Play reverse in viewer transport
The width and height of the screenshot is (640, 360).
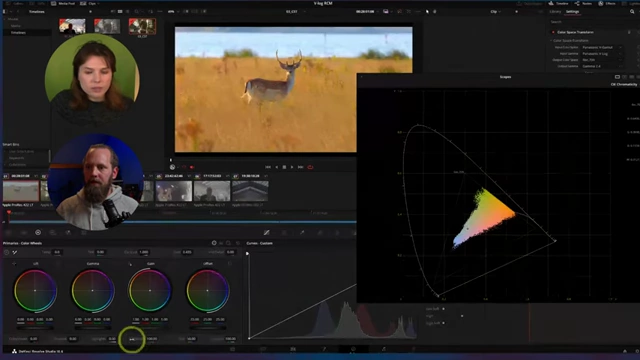pos(277,167)
